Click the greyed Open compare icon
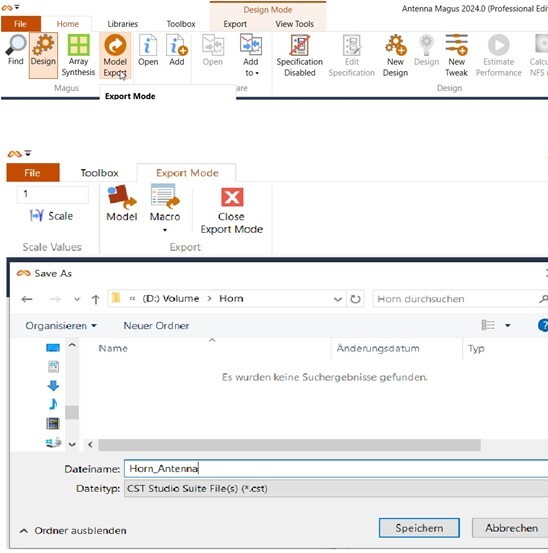The height and width of the screenshot is (553, 548). click(x=213, y=45)
